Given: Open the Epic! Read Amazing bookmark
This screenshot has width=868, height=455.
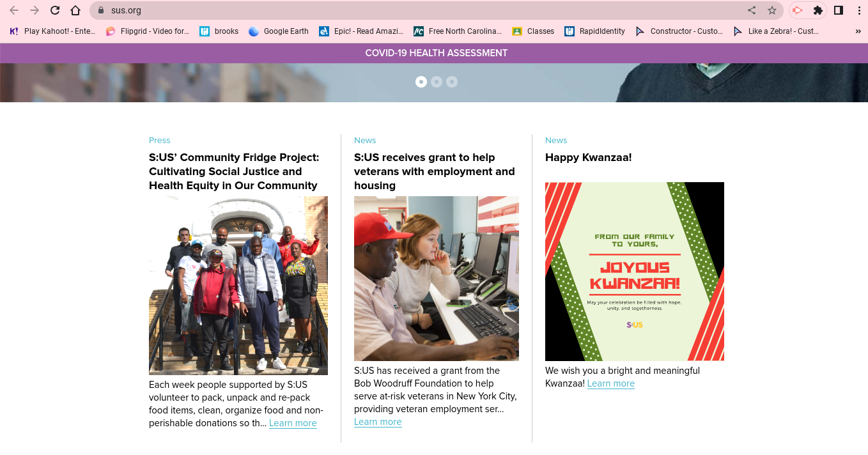Looking at the screenshot, I should tap(361, 31).
